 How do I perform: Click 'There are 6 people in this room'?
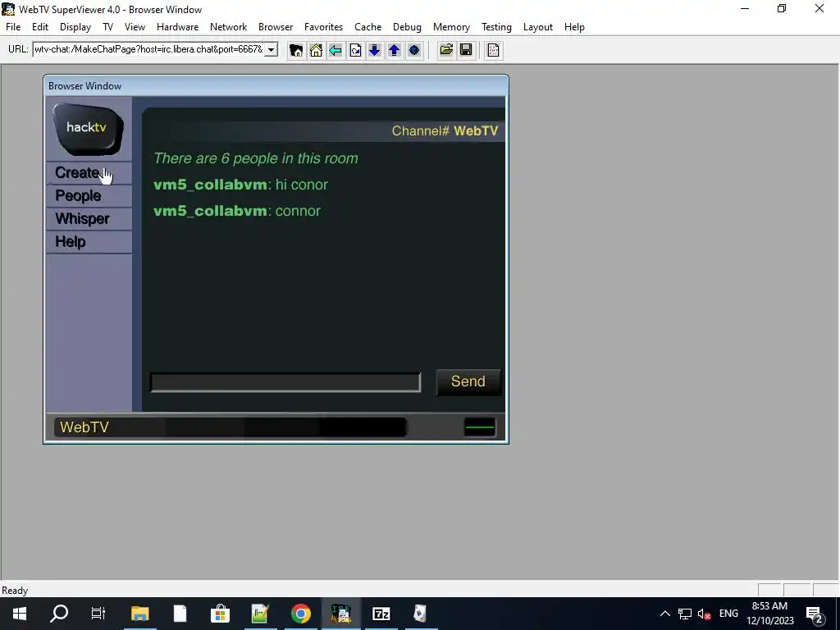(256, 158)
